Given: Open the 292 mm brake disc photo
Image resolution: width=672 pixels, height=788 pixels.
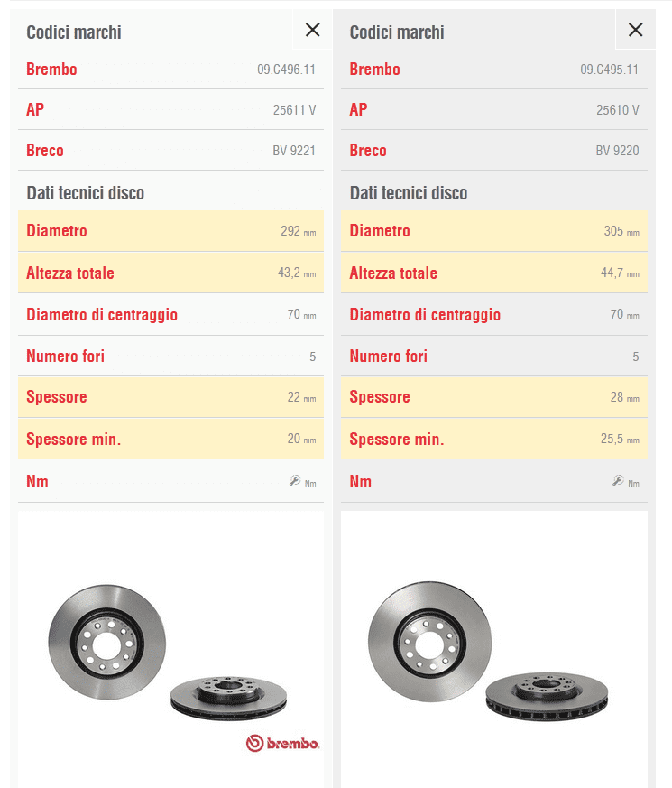Looking at the screenshot, I should point(170,649).
